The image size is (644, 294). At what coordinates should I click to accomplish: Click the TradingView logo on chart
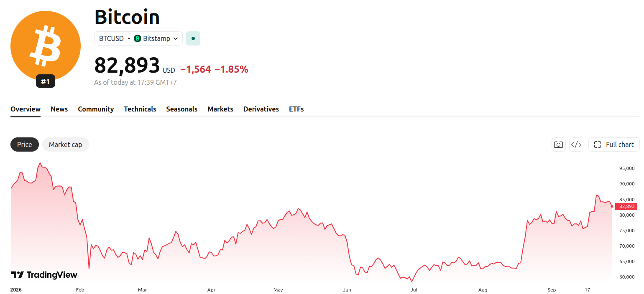point(44,275)
